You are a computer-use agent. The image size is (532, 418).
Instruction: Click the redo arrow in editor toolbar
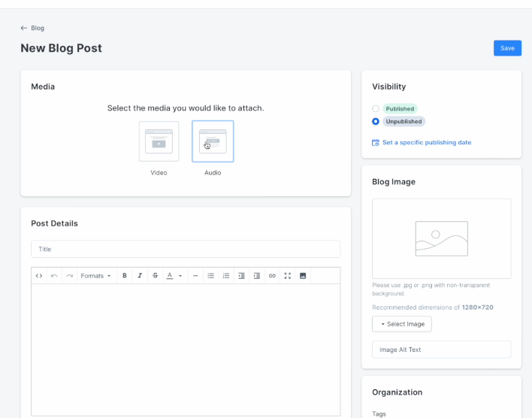click(x=70, y=276)
